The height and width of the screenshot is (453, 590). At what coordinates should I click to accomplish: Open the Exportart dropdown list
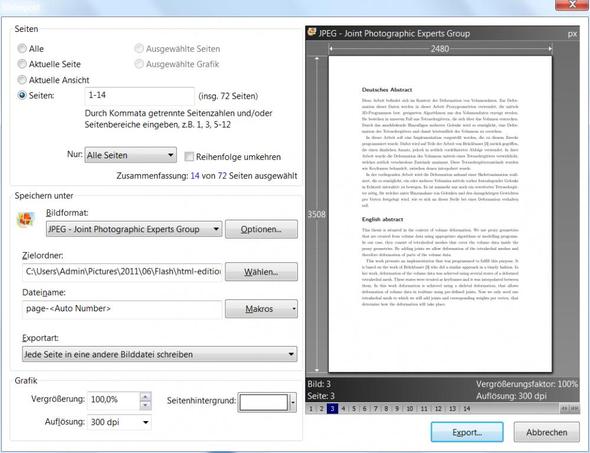coord(160,354)
